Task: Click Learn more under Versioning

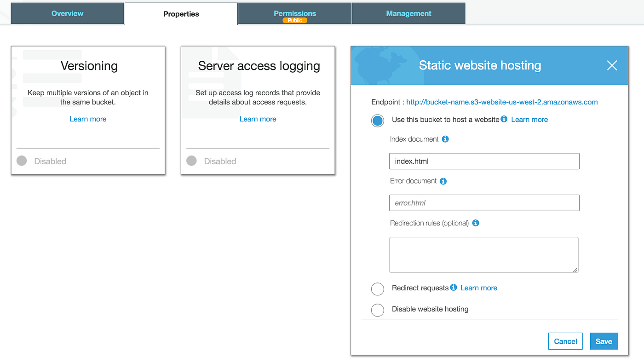Action: click(88, 119)
